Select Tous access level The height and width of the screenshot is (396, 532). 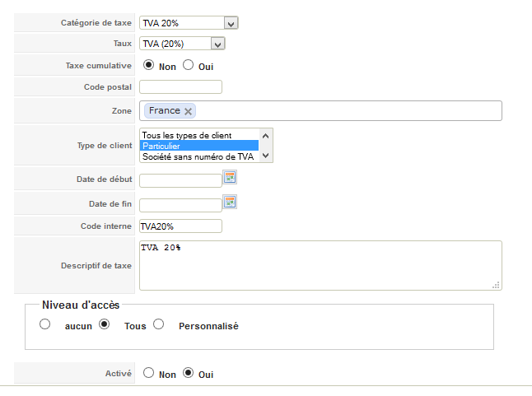[104, 324]
